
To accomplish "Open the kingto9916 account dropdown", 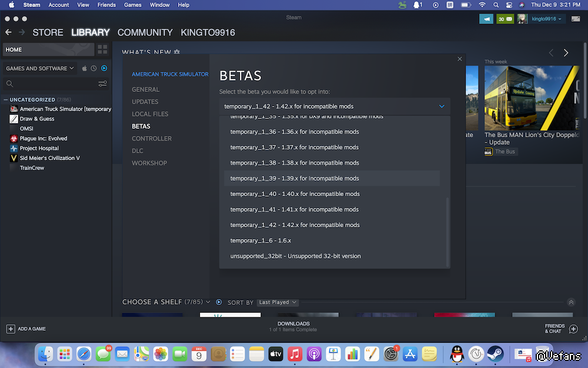I will tap(546, 19).
